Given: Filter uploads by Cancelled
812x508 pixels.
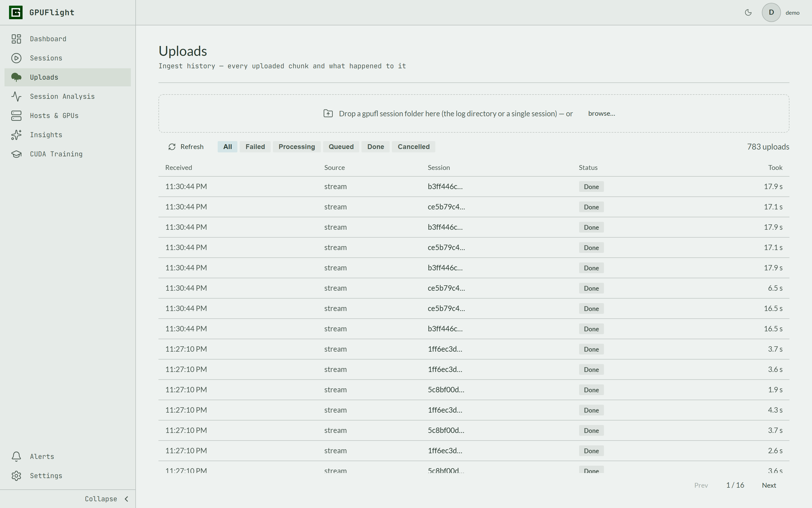Looking at the screenshot, I should (413, 147).
